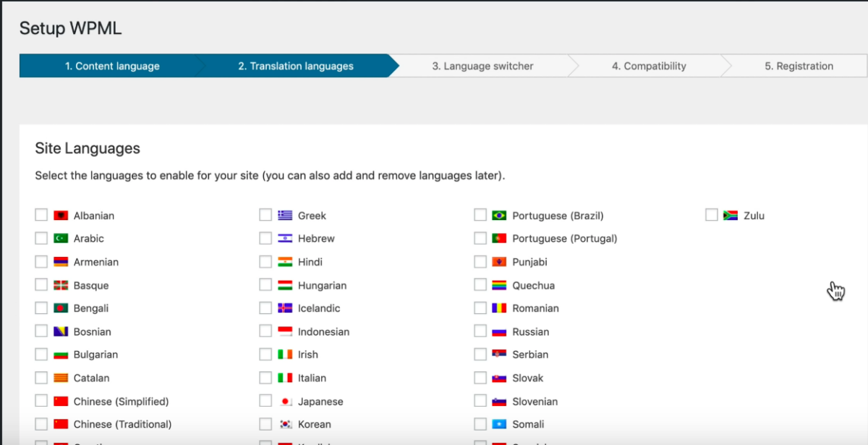Click the Korean flag icon
The width and height of the screenshot is (868, 445).
(x=284, y=424)
